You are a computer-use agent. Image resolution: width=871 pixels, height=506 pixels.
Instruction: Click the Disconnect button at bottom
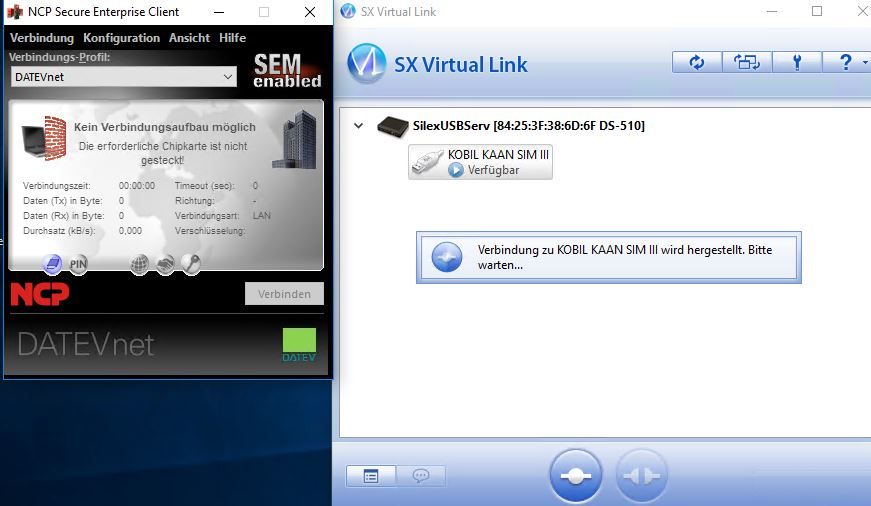pyautogui.click(x=642, y=475)
